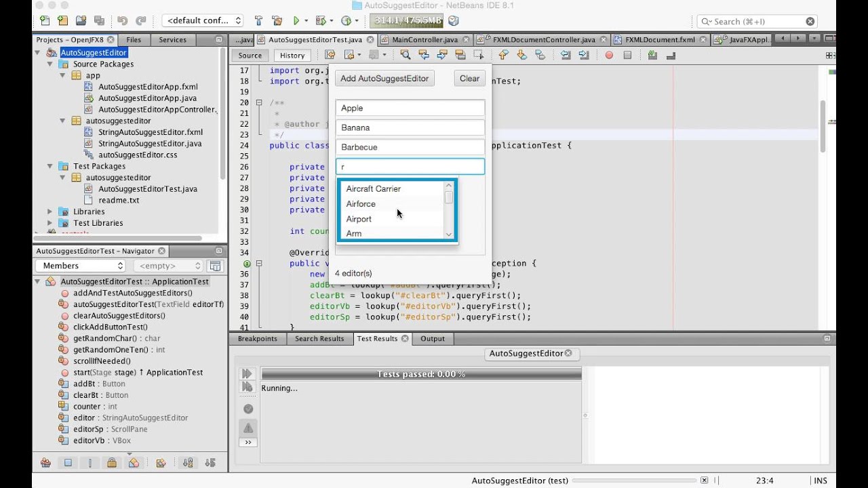Click the garbage collection memory icon
Screen dimensions: 868x488
tap(453, 21)
